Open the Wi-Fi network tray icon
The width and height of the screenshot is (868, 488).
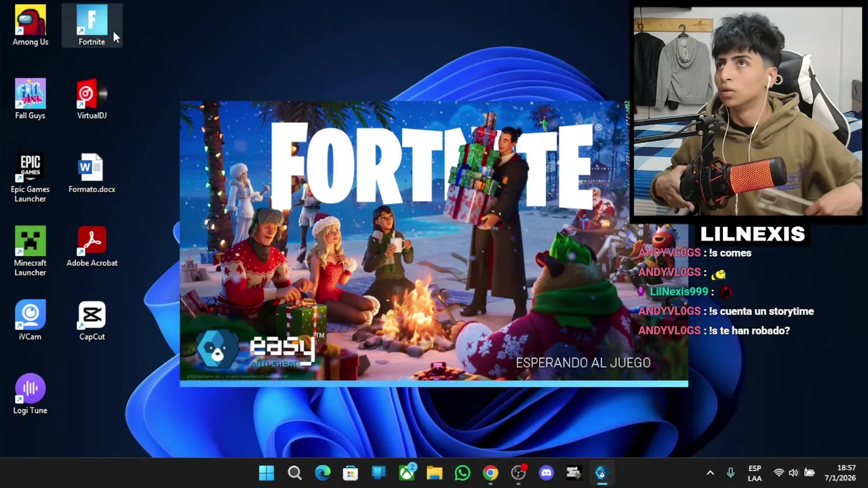coord(778,473)
